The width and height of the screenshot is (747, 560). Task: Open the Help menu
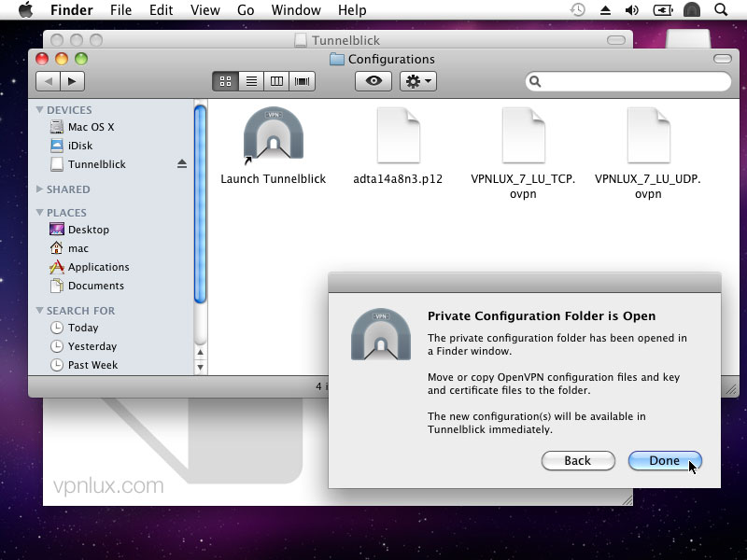tap(352, 10)
